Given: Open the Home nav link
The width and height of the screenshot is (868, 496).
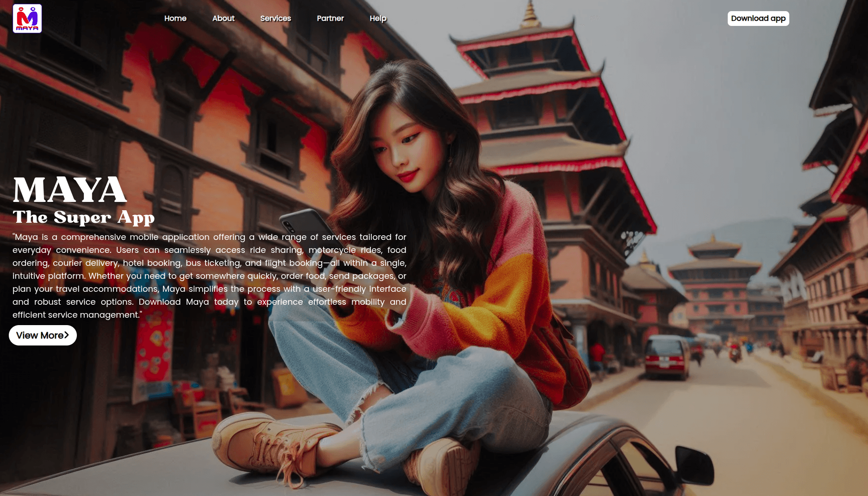Looking at the screenshot, I should tap(175, 19).
